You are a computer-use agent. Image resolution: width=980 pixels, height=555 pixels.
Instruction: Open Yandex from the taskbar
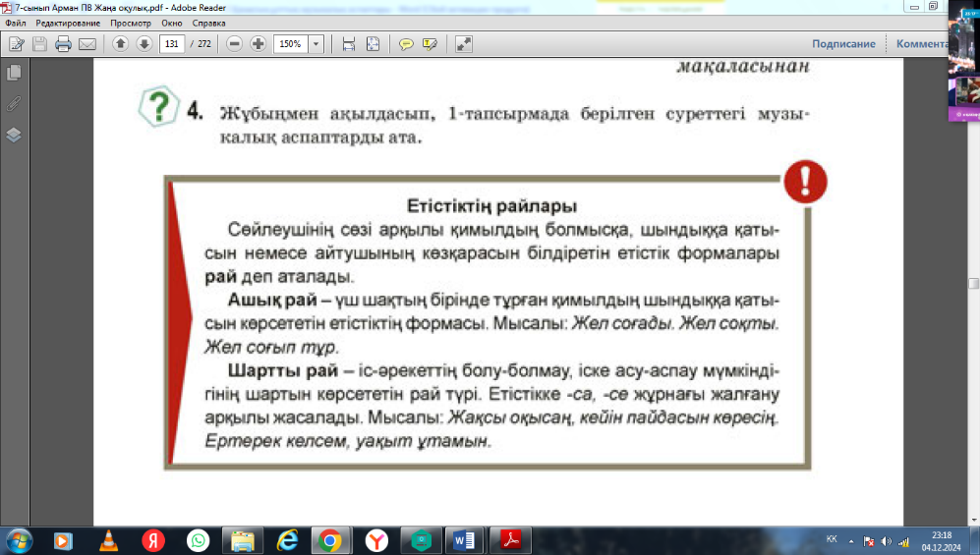153,540
